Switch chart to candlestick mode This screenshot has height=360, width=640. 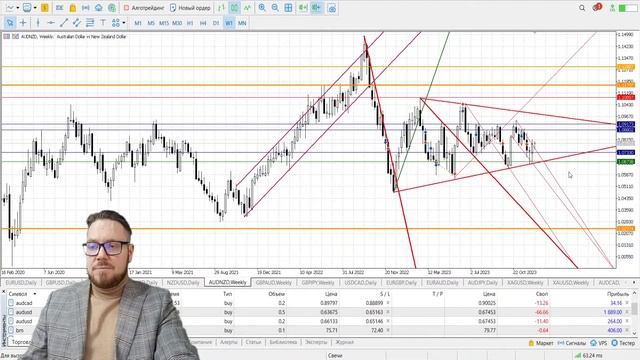(235, 8)
